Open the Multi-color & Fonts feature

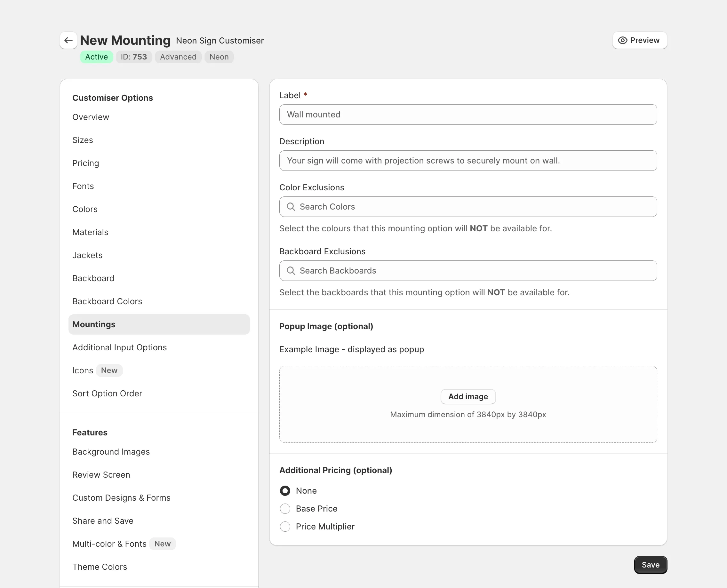click(x=109, y=544)
